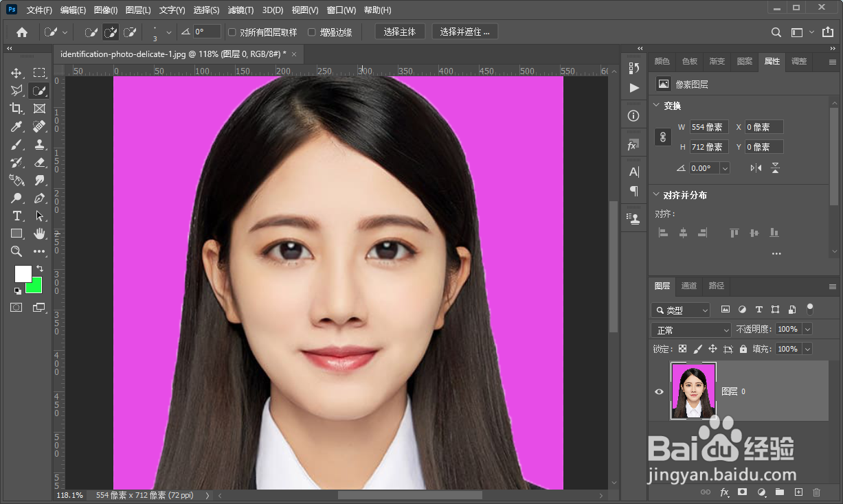This screenshot has height=504, width=843.
Task: Flip vertical in Properties panel
Action: (x=775, y=168)
